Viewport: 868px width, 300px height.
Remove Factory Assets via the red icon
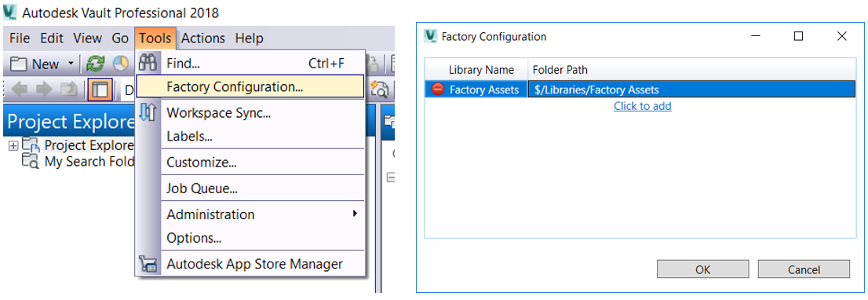pyautogui.click(x=437, y=89)
